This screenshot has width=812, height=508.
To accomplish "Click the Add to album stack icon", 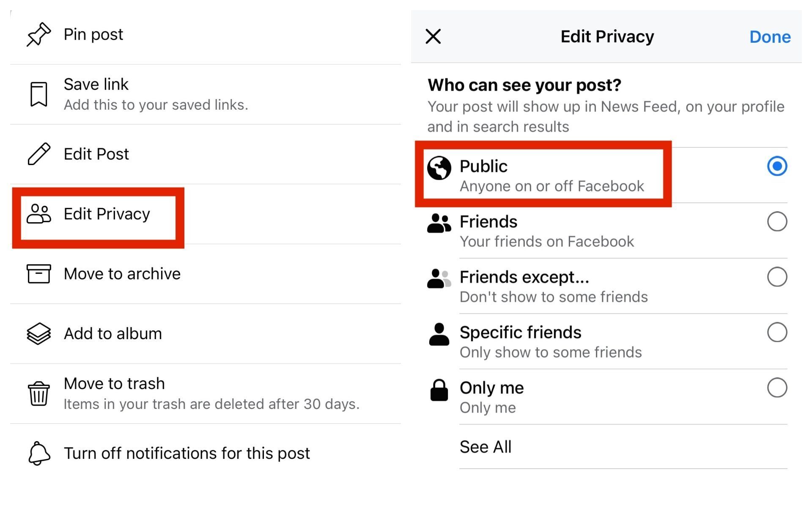I will point(38,334).
